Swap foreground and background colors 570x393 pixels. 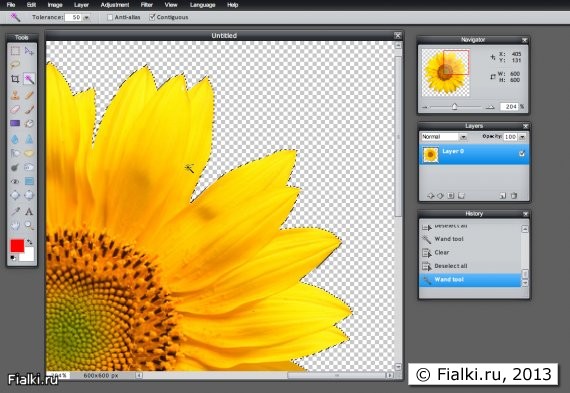point(29,242)
